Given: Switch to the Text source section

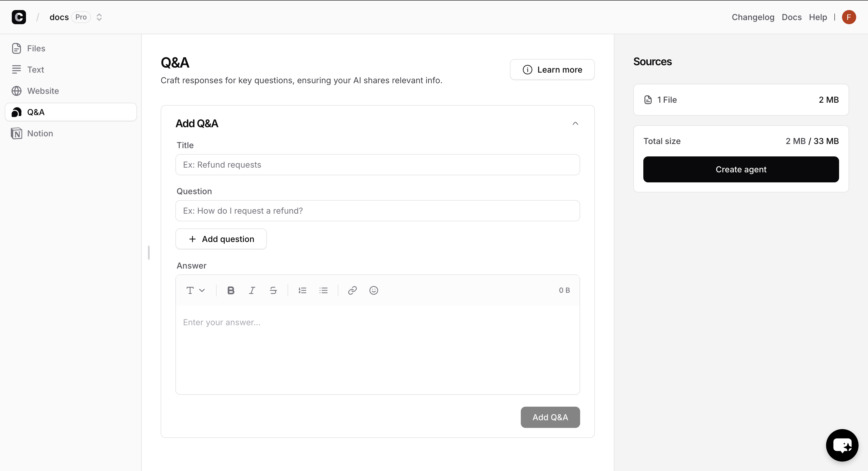Looking at the screenshot, I should tap(35, 69).
